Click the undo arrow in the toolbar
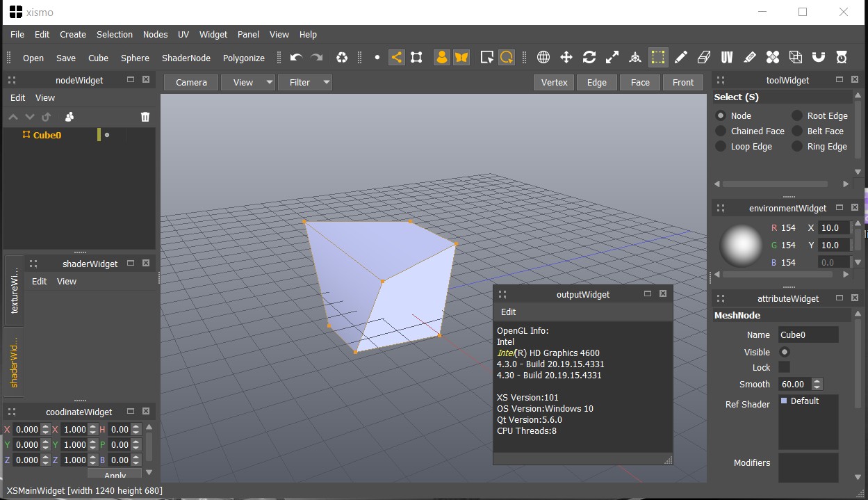This screenshot has height=500, width=868. tap(296, 58)
